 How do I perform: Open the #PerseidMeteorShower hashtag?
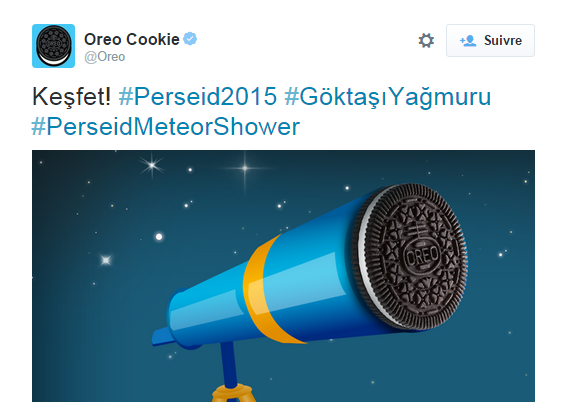[166, 127]
